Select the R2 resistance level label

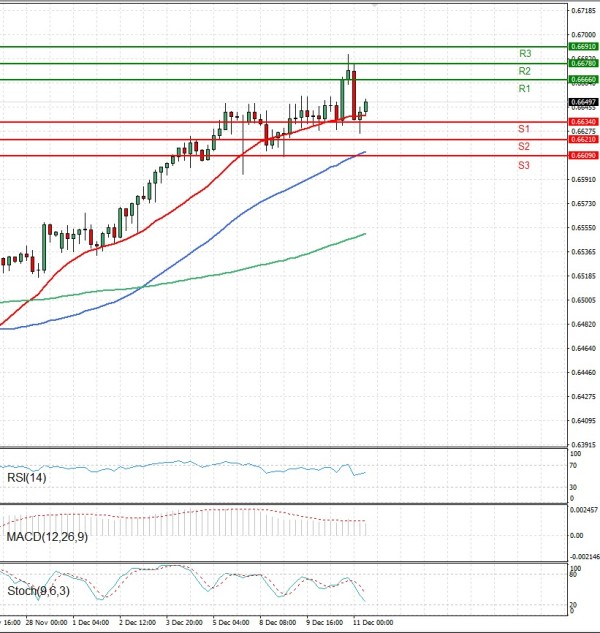(524, 72)
